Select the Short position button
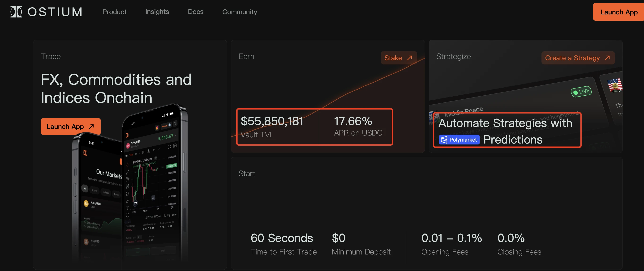644x271 pixels. tap(163, 251)
